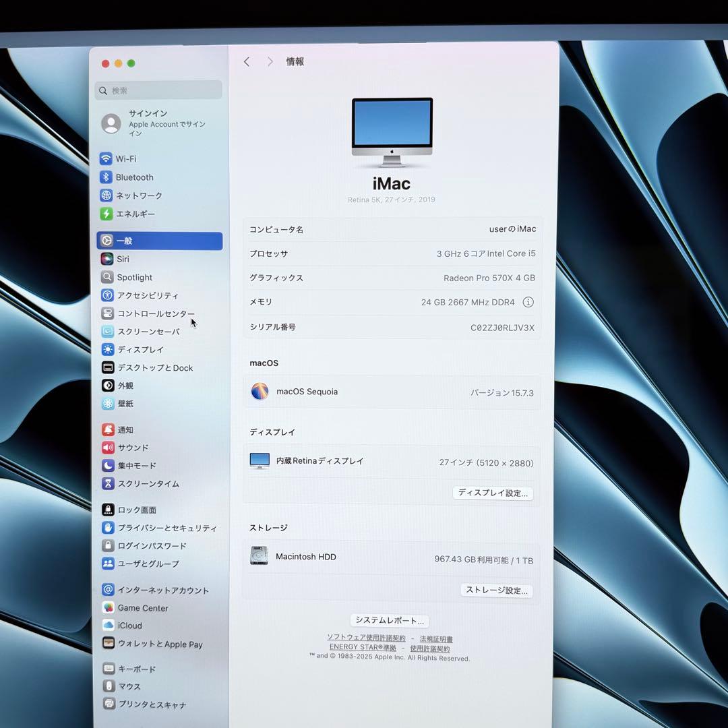Image resolution: width=728 pixels, height=728 pixels.
Task: Select the ネットワーク sidebar icon
Action: 138,195
